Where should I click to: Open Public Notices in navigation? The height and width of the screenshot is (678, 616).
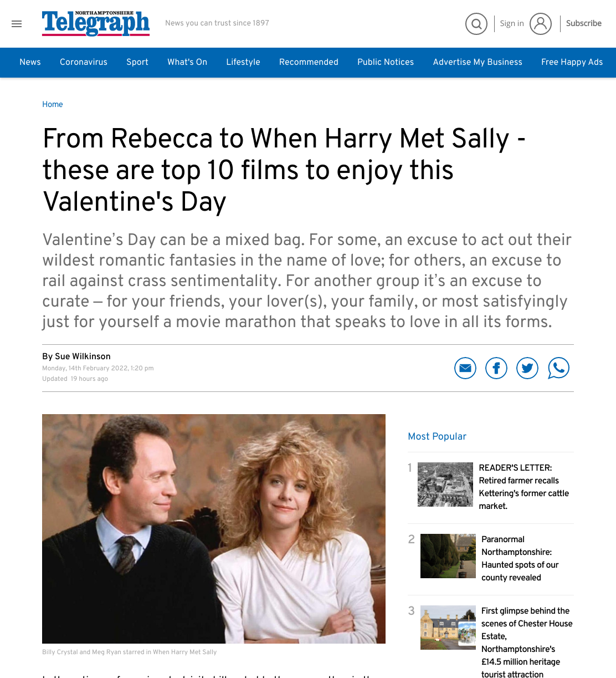coord(386,62)
